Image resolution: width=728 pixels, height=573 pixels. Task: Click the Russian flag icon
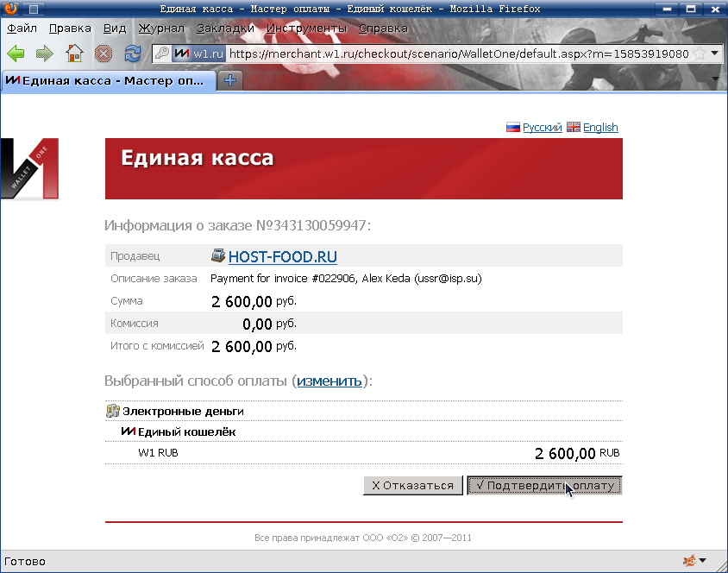pos(513,127)
